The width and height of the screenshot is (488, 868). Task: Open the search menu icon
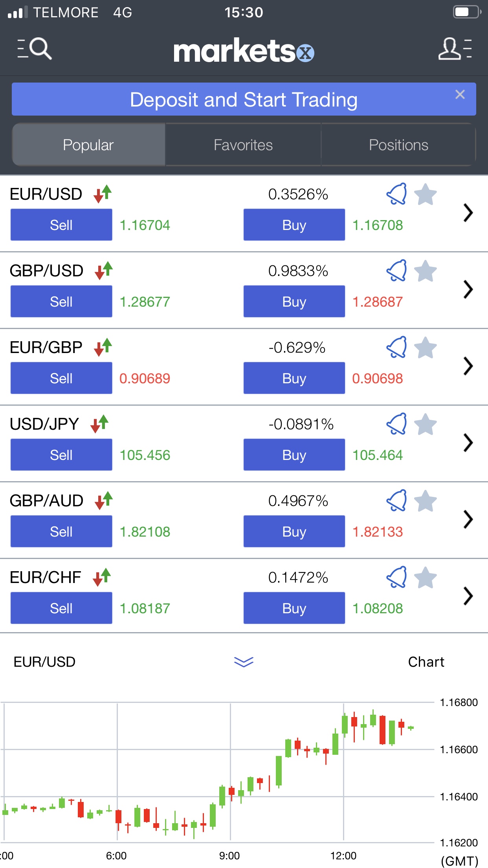pos(35,49)
